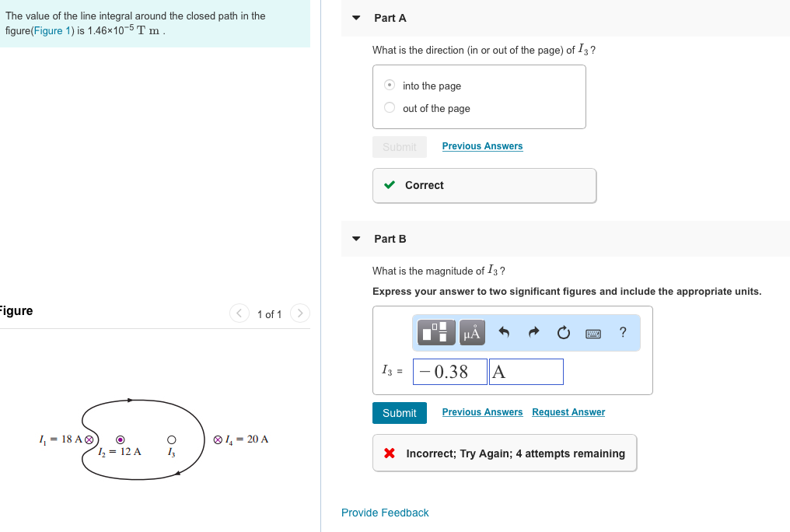The image size is (790, 532).
Task: Reset the answer field
Action: [x=563, y=332]
